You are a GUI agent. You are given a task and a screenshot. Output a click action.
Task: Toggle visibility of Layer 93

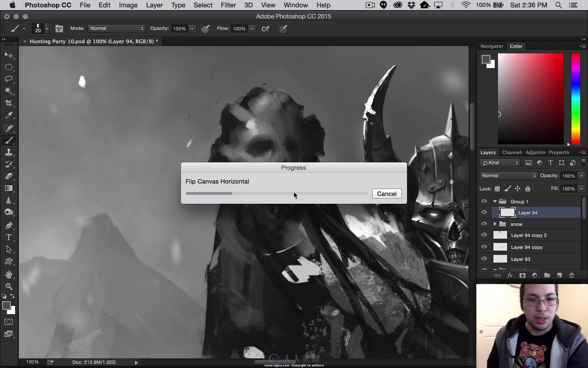(484, 259)
